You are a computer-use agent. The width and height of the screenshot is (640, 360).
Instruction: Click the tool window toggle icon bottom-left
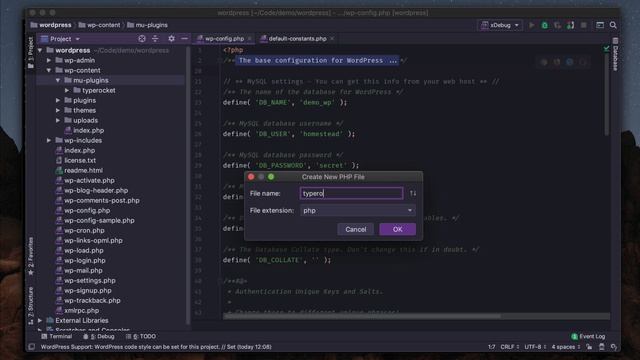tap(31, 347)
